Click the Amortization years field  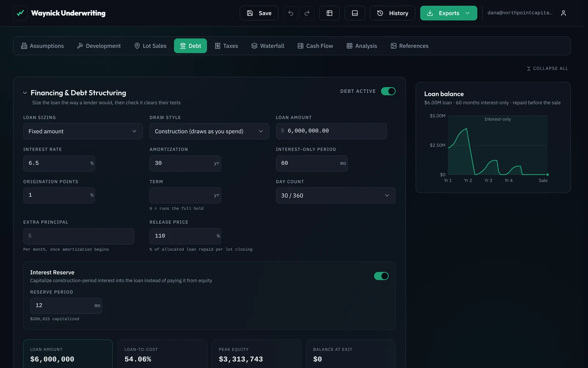185,163
